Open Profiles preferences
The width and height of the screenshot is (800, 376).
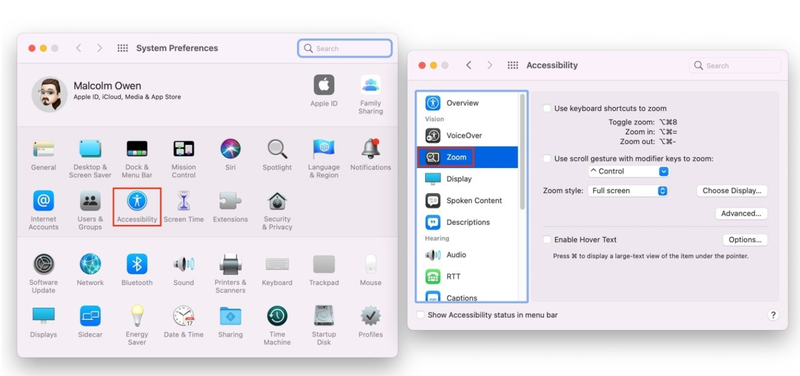coord(370,316)
